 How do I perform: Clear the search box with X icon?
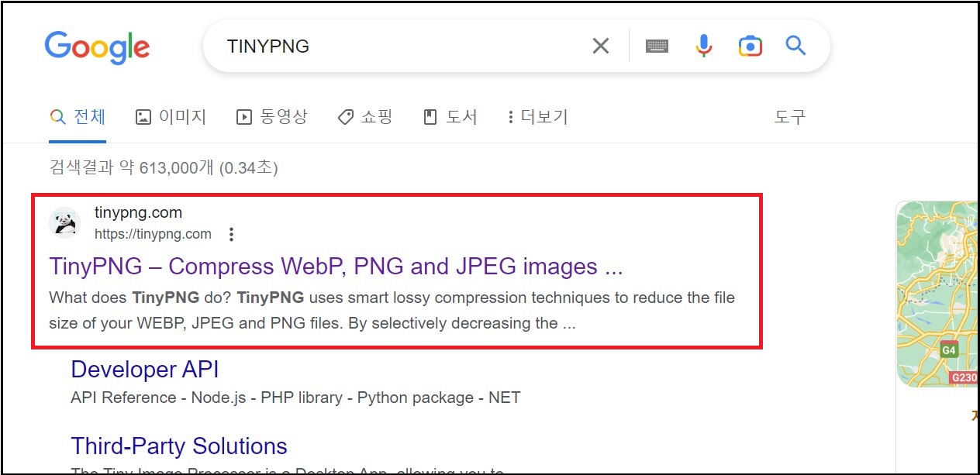click(601, 46)
